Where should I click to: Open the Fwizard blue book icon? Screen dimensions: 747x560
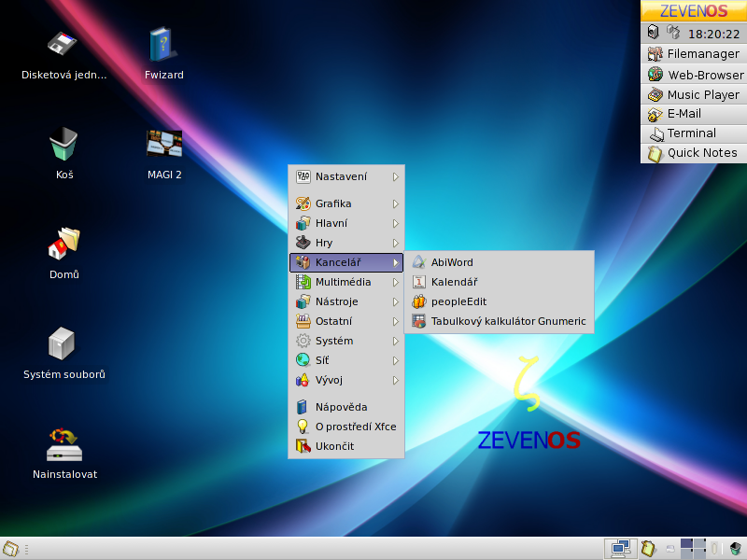163,44
